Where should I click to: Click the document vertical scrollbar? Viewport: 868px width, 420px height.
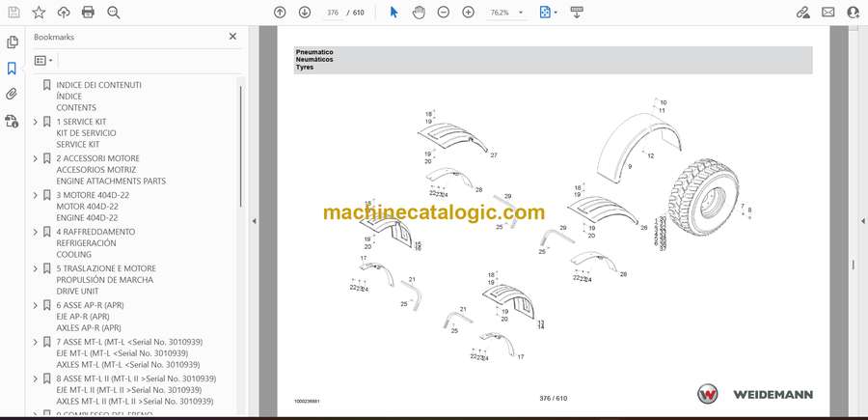(x=854, y=265)
